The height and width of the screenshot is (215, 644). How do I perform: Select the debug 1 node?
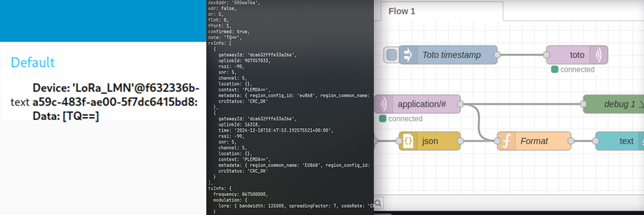coord(614,105)
